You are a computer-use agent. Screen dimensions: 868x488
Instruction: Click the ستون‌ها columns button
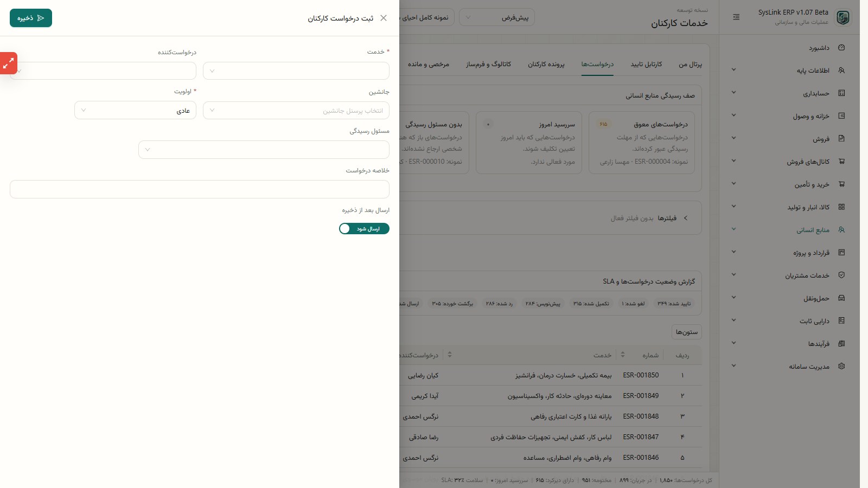[686, 332]
